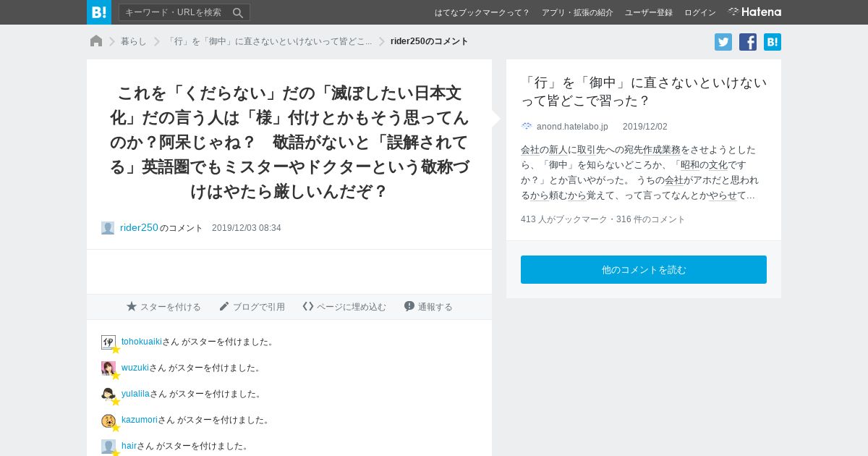Share on Twitter icon
The height and width of the screenshot is (456, 868).
click(x=723, y=42)
